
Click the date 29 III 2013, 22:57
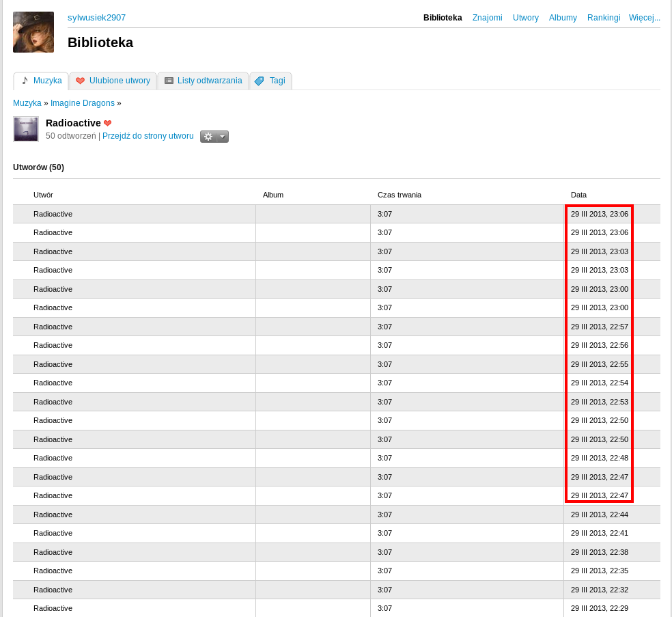[x=600, y=327]
